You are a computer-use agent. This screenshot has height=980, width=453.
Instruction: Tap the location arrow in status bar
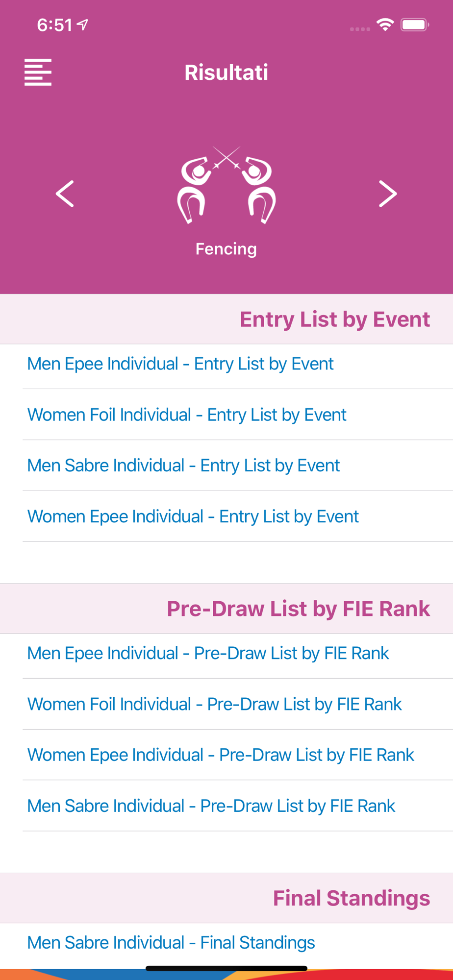tap(82, 24)
